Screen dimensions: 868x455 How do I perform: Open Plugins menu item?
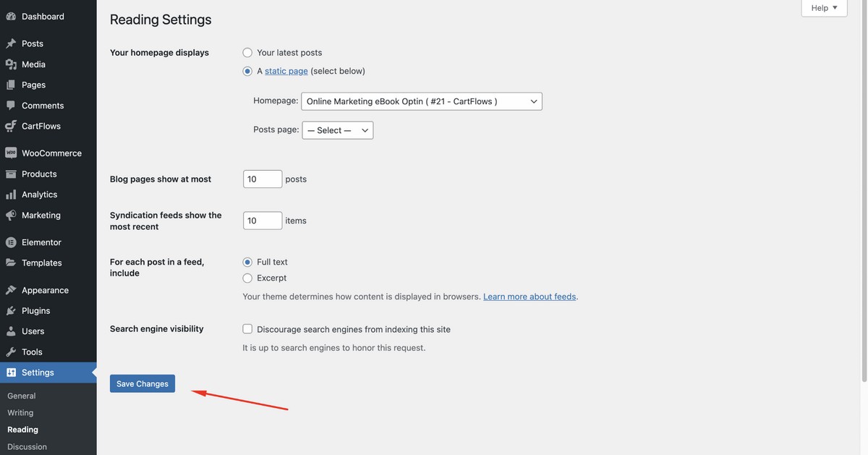pos(48,311)
